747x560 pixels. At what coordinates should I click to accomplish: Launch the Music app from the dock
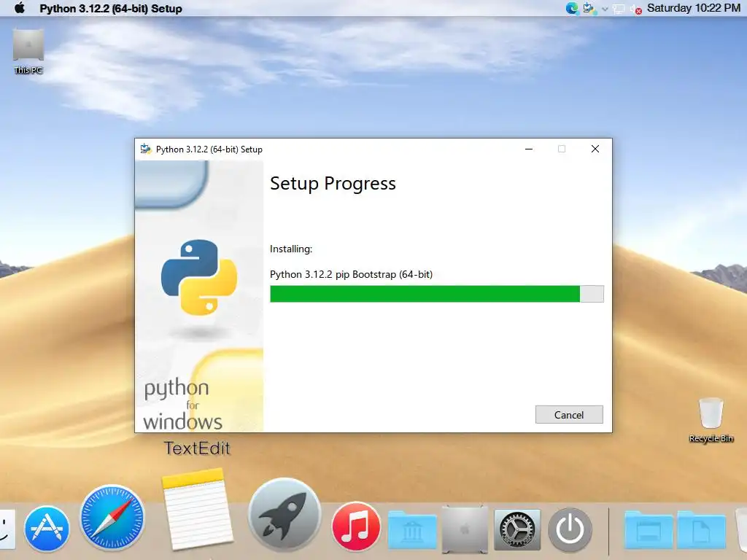point(356,526)
